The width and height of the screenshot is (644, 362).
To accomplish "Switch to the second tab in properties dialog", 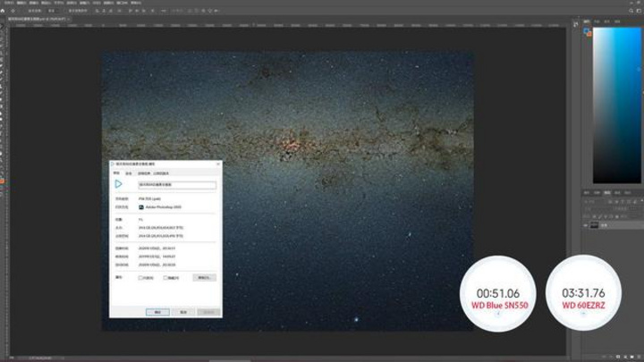I will pos(129,173).
